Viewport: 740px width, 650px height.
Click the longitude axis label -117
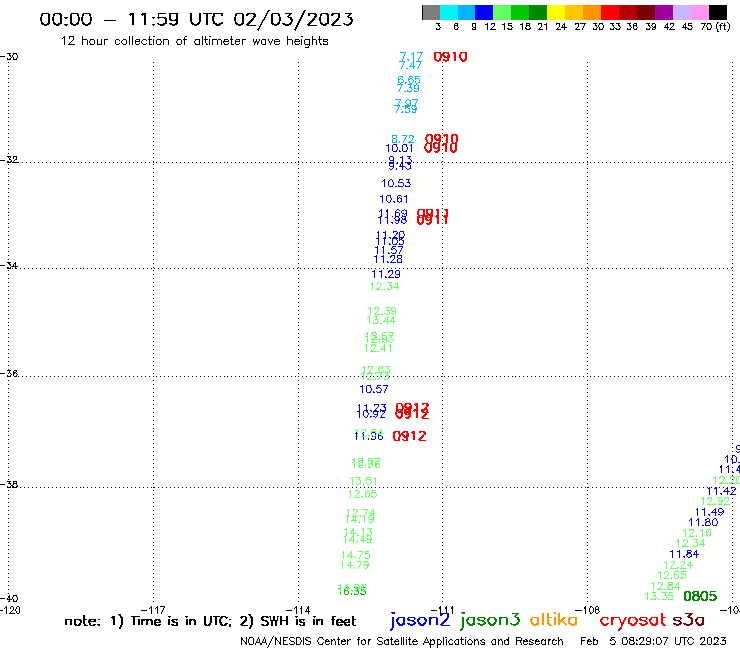click(153, 610)
